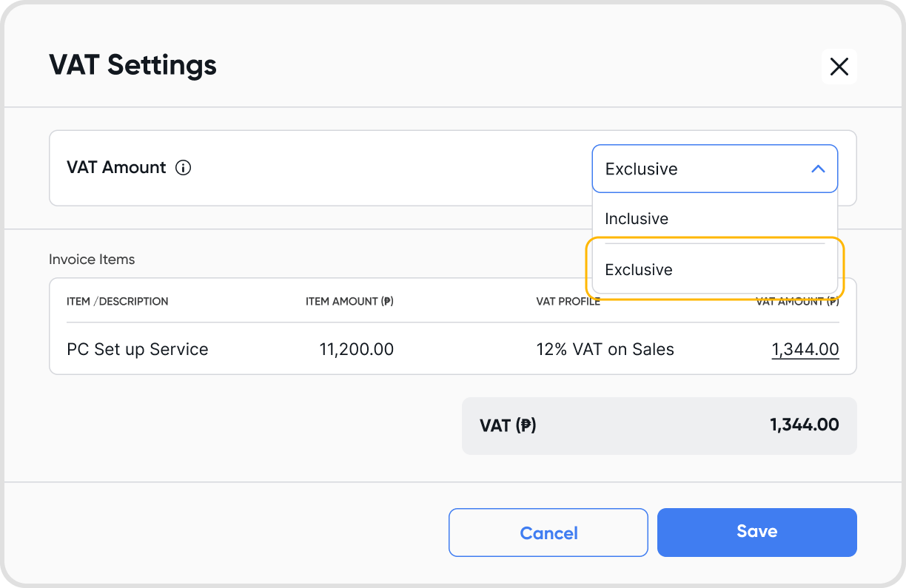Close the VAT Settings dialog

(x=839, y=67)
